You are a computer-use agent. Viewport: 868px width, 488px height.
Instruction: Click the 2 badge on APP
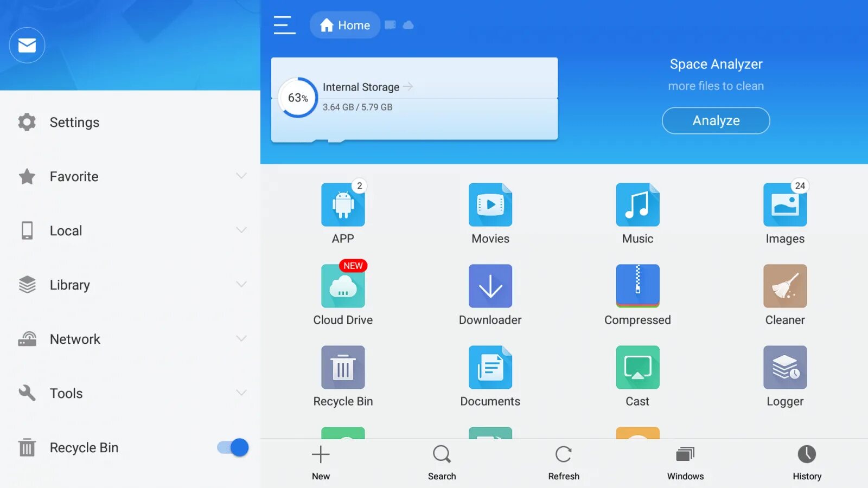pos(359,185)
